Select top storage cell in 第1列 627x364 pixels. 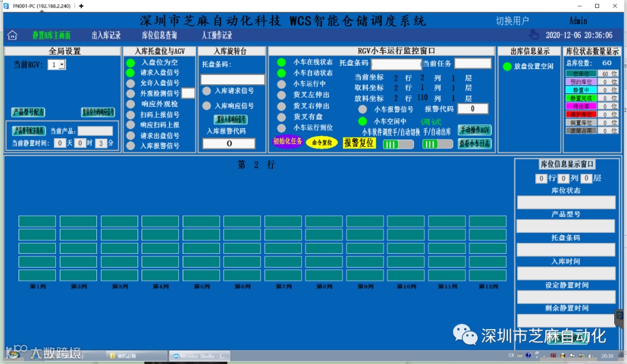[x=37, y=221]
